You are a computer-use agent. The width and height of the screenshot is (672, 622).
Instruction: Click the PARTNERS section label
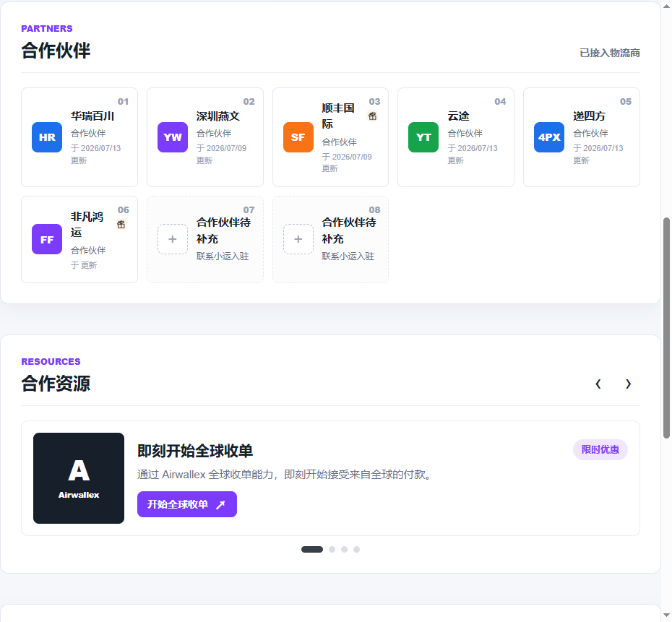(47, 29)
